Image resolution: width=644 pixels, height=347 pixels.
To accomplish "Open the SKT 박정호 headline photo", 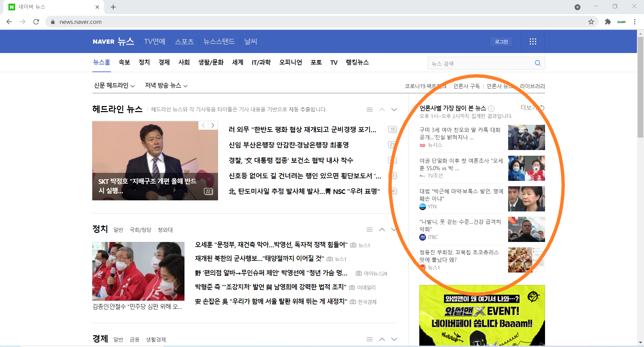I will pyautogui.click(x=155, y=161).
